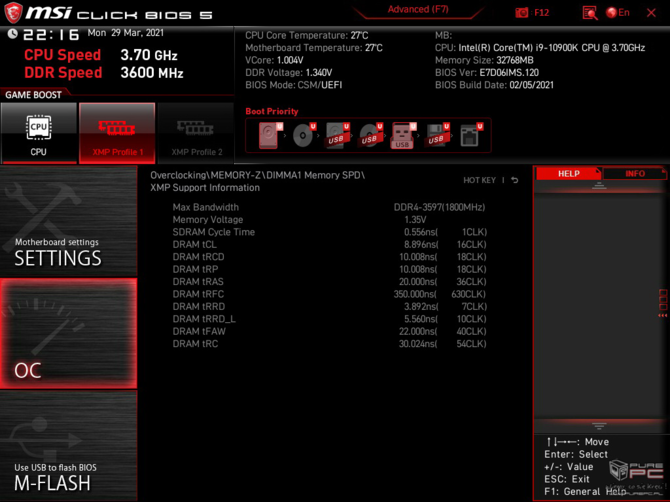Click the 22:16 system time
The height and width of the screenshot is (502, 670).
[51, 34]
